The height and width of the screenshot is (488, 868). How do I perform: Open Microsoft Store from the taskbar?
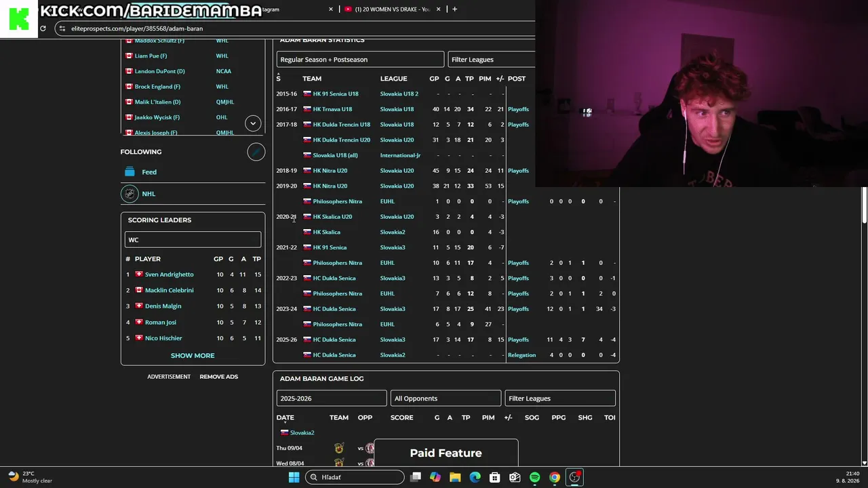495,477
